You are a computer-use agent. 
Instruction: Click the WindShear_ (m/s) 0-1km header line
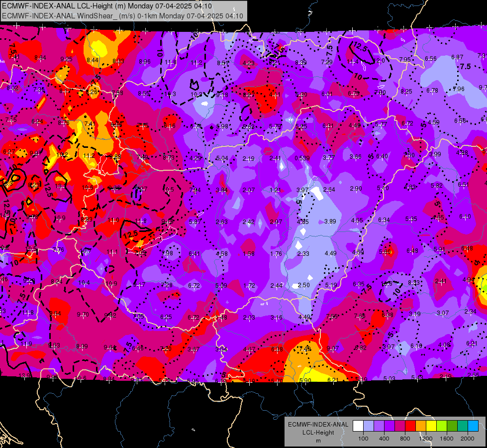click(x=122, y=16)
